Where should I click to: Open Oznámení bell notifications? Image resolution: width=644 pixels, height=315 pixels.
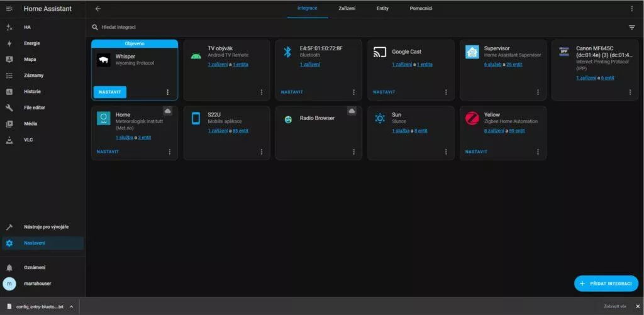pos(43,267)
